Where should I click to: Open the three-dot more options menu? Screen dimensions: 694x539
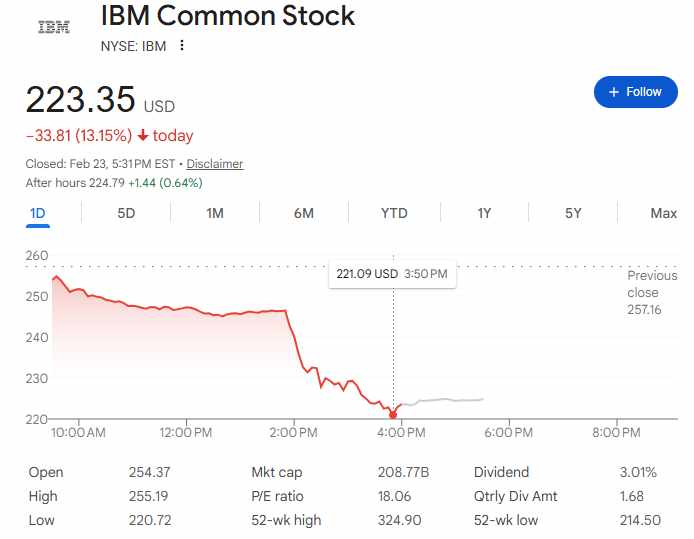[181, 45]
